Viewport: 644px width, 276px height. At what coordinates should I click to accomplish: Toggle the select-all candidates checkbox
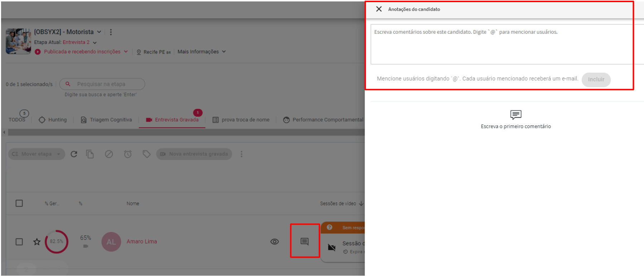19,203
